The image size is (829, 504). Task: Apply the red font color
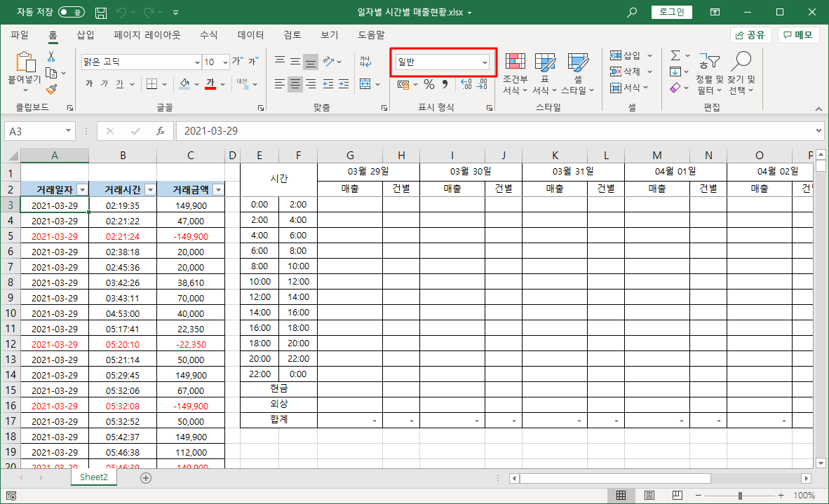(210, 84)
